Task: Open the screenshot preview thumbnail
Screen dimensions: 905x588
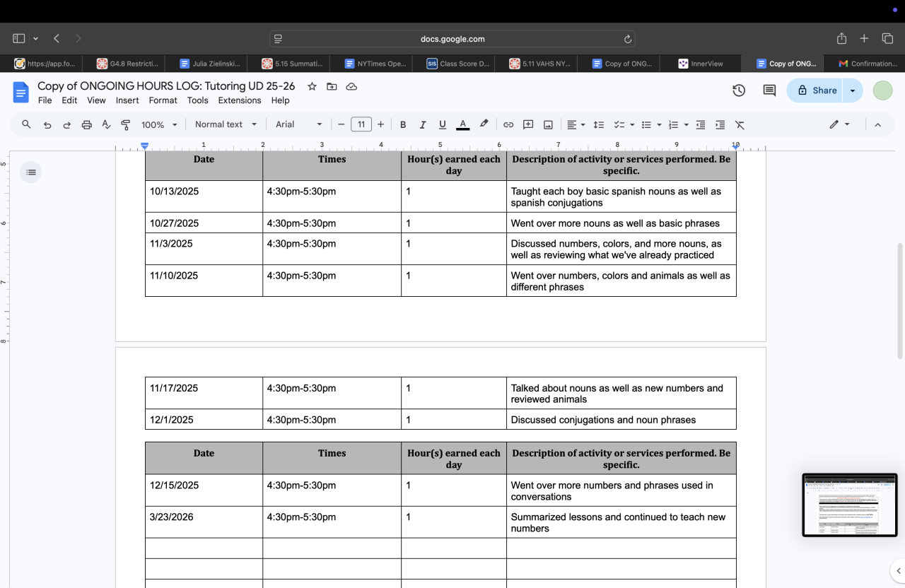Action: click(x=850, y=505)
